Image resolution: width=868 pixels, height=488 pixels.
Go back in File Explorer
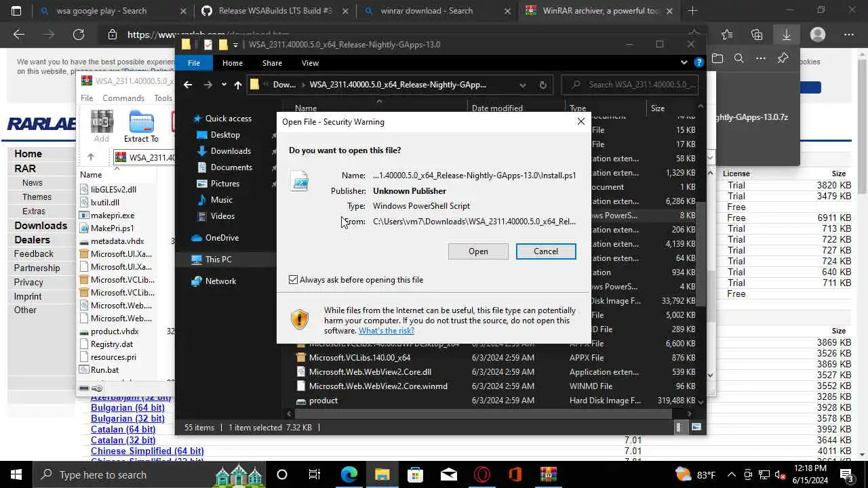tap(188, 85)
